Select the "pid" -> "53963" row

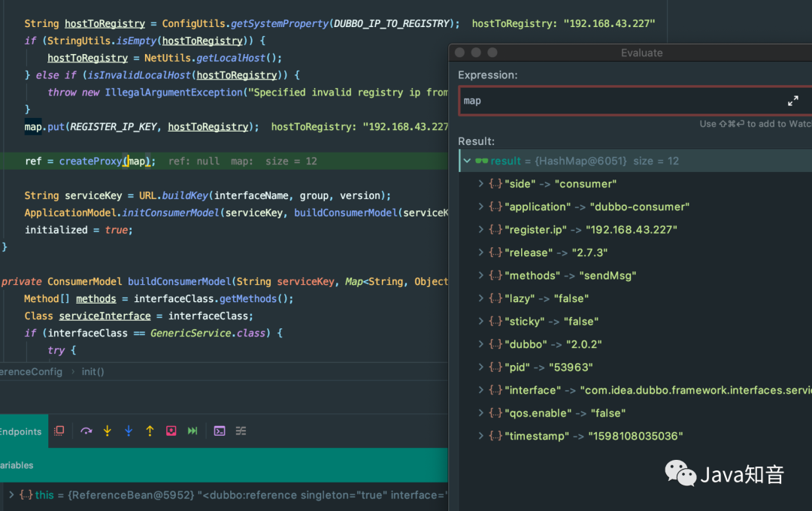(635, 367)
